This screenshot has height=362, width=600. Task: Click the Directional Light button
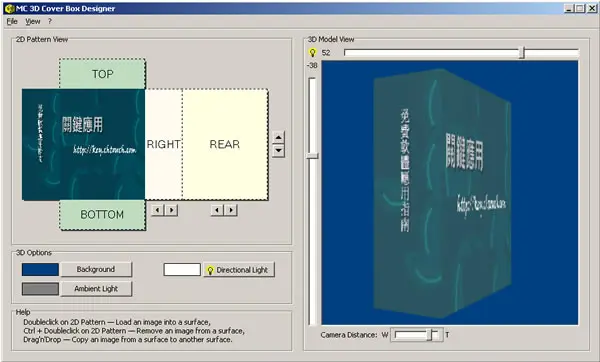pos(239,270)
